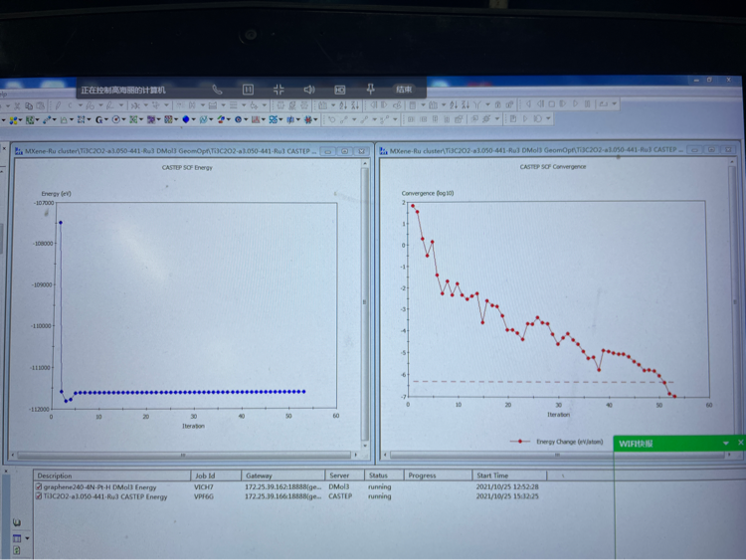Viewport: 746px width, 560px height.
Task: Activate the CASTEP SCF Convergence chart window title
Action: pyautogui.click(x=517, y=150)
